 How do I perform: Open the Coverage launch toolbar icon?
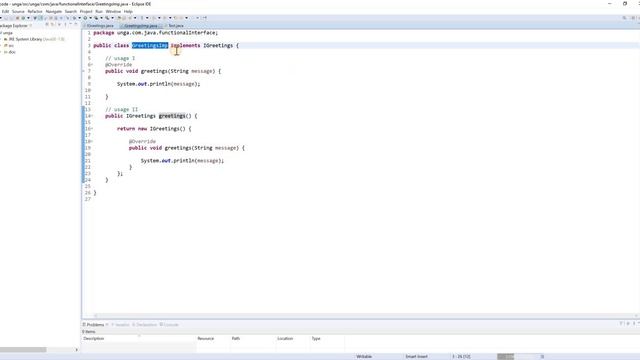pos(96,18)
